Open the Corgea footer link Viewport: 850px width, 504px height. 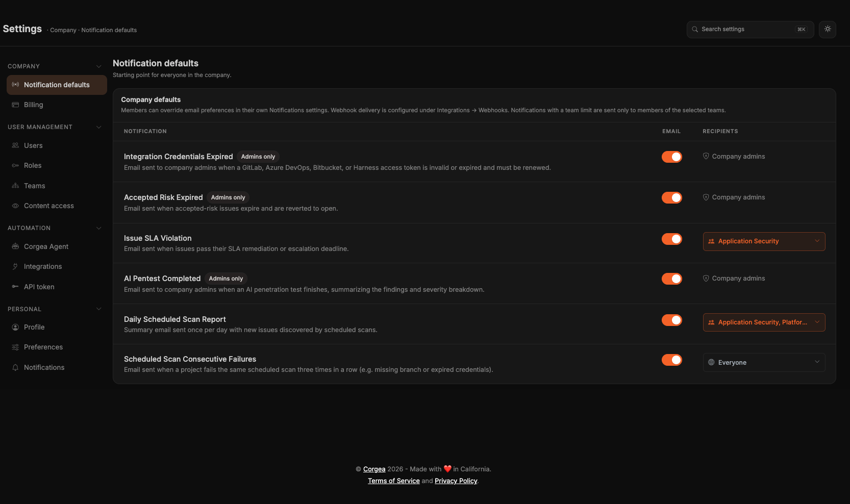tap(374, 469)
